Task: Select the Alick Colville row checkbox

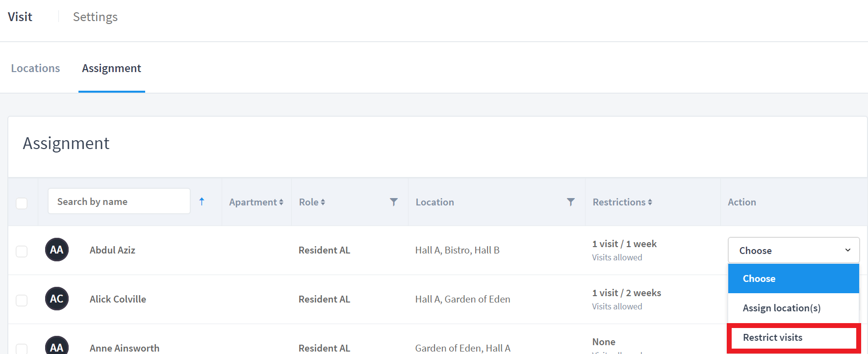Action: pyautogui.click(x=22, y=300)
